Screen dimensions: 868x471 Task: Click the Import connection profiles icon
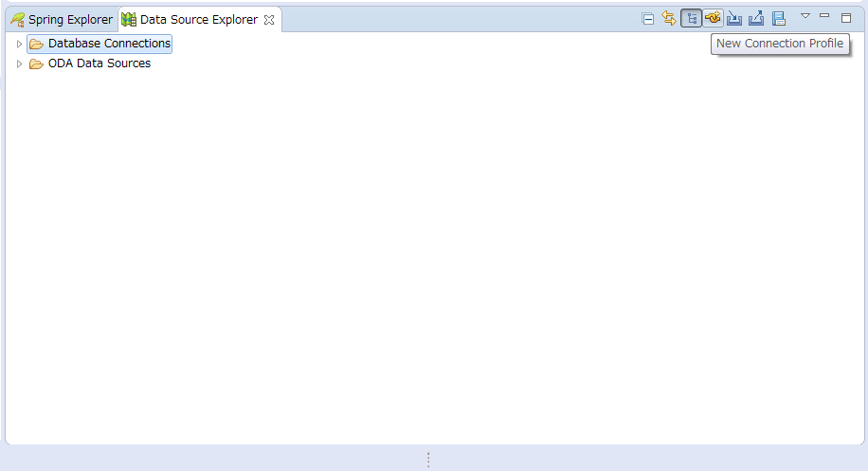point(734,18)
